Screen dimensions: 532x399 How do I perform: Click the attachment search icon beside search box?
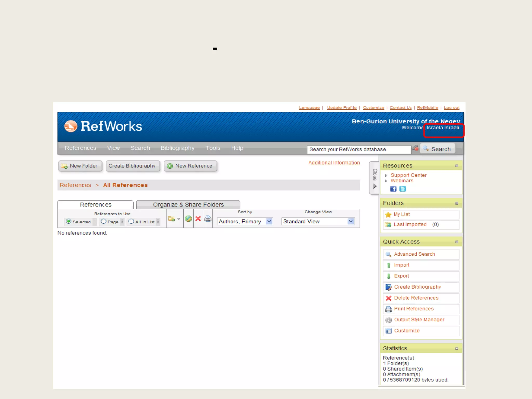tap(415, 148)
